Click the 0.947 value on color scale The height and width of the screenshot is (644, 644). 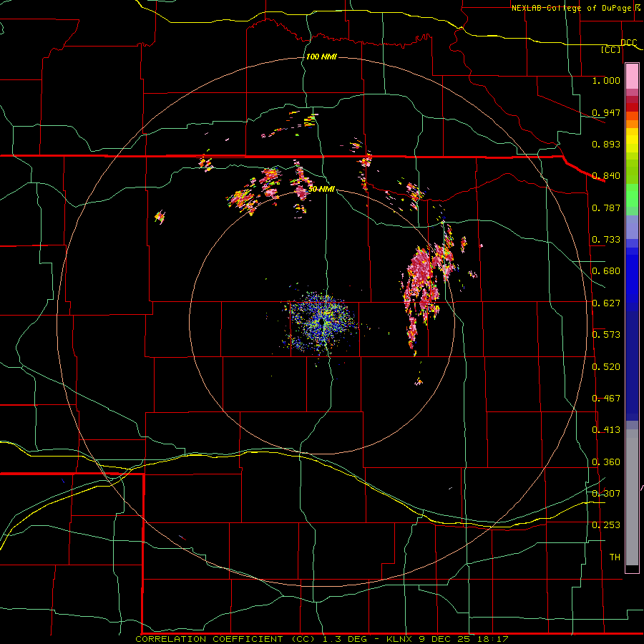pos(606,112)
